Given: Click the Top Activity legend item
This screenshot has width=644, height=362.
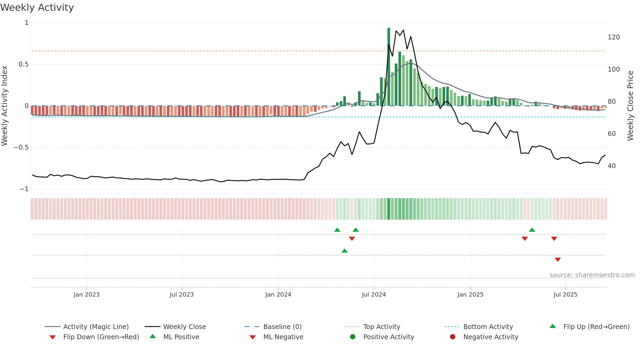Looking at the screenshot, I should pos(372,327).
